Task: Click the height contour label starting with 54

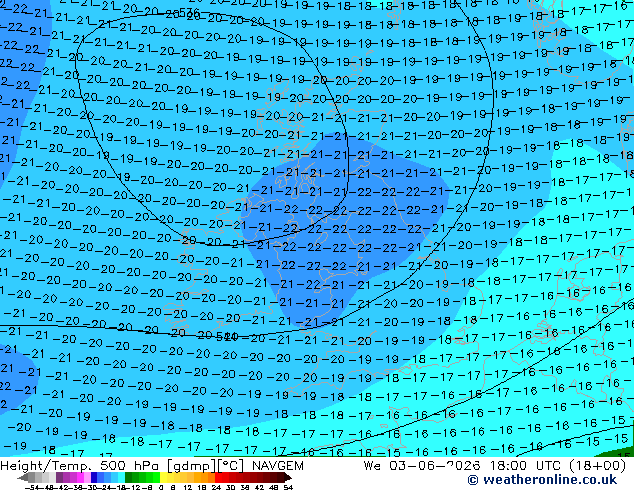Action: click(x=227, y=336)
